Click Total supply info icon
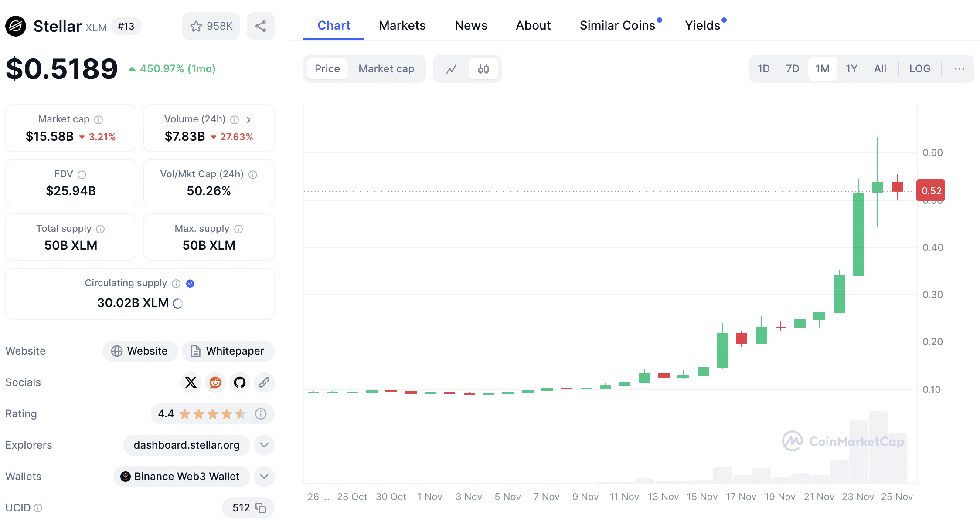This screenshot has height=521, width=980. coord(100,229)
